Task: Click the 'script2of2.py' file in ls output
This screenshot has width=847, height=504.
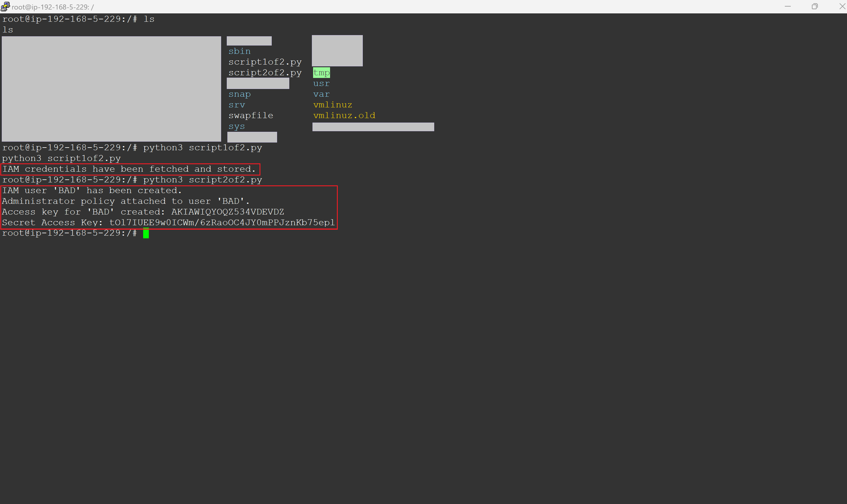Action: coord(265,73)
